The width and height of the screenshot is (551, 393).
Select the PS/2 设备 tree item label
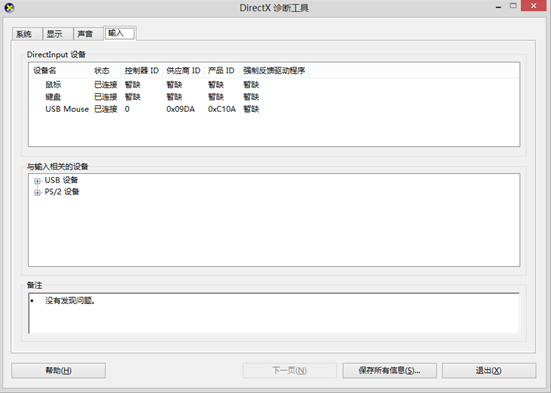[62, 192]
